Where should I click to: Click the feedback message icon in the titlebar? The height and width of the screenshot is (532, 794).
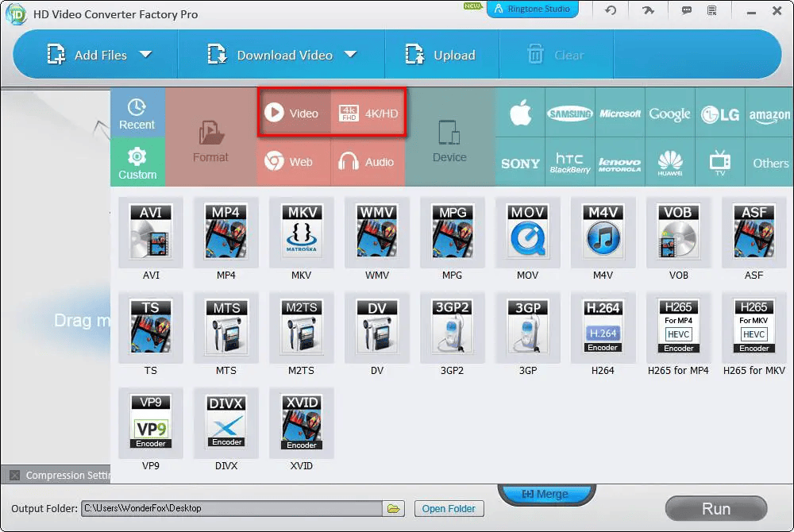click(x=684, y=10)
